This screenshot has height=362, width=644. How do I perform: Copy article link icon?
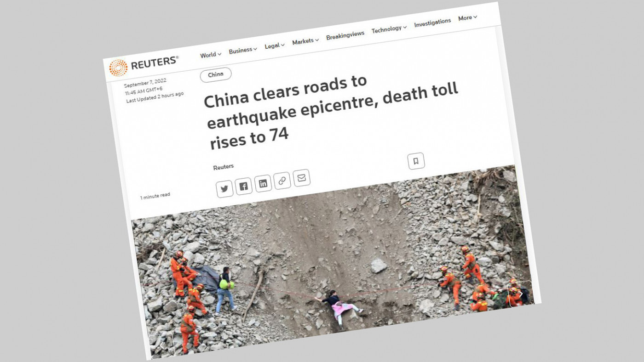tap(282, 181)
